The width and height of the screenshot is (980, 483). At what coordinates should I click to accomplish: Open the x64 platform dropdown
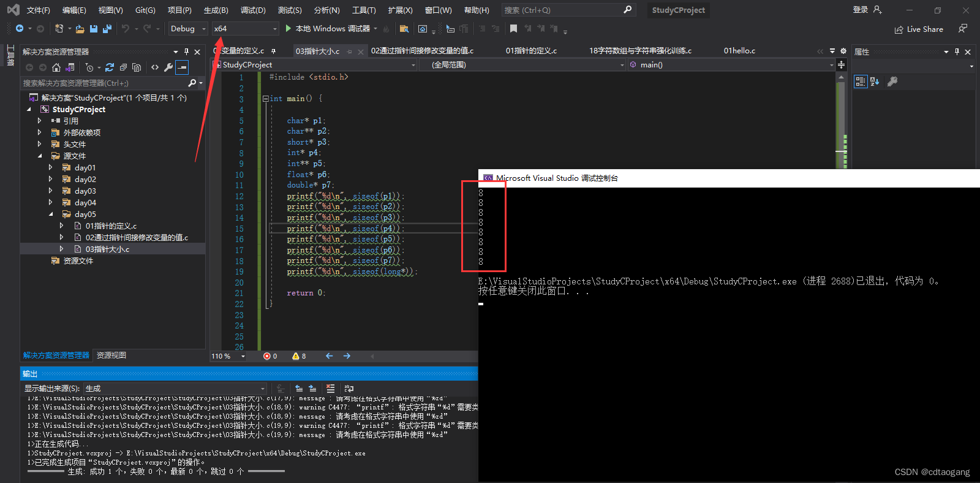[x=246, y=29]
